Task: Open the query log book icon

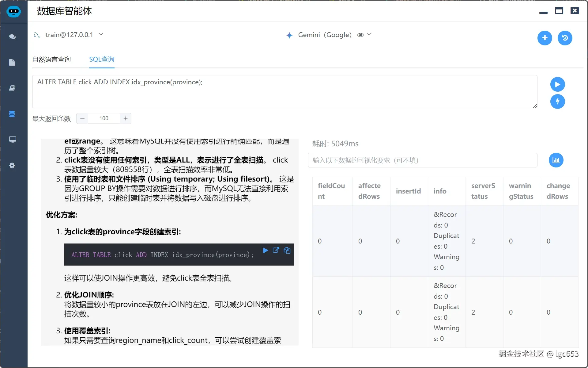Action: pyautogui.click(x=12, y=88)
